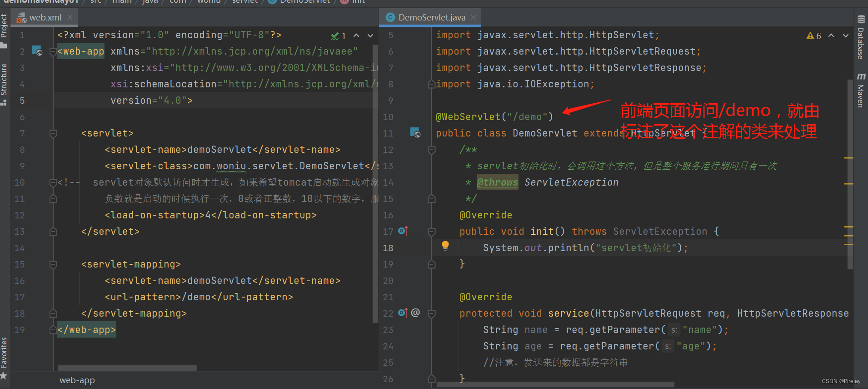868x389 pixels.
Task: Collapse the imports fold on line 8
Action: pos(432,84)
